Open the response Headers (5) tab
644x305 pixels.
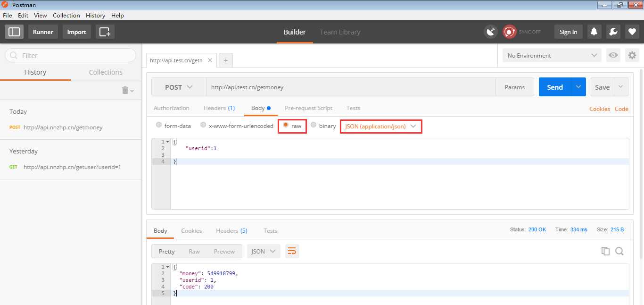231,231
